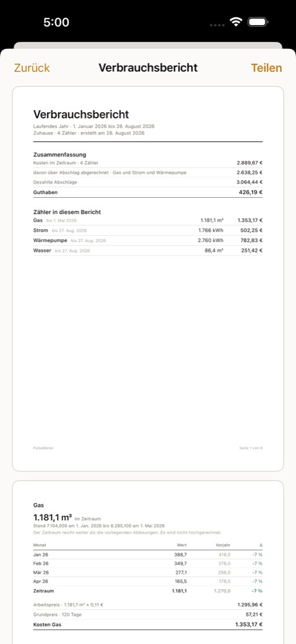The height and width of the screenshot is (644, 296).
Task: Select the Strom meter row
Action: pyautogui.click(x=148, y=231)
